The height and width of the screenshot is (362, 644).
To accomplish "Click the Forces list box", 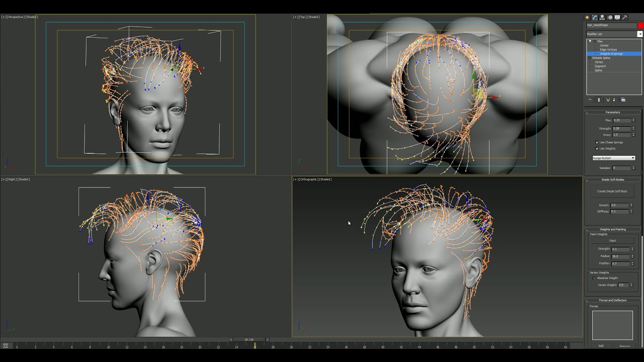I will click(612, 325).
